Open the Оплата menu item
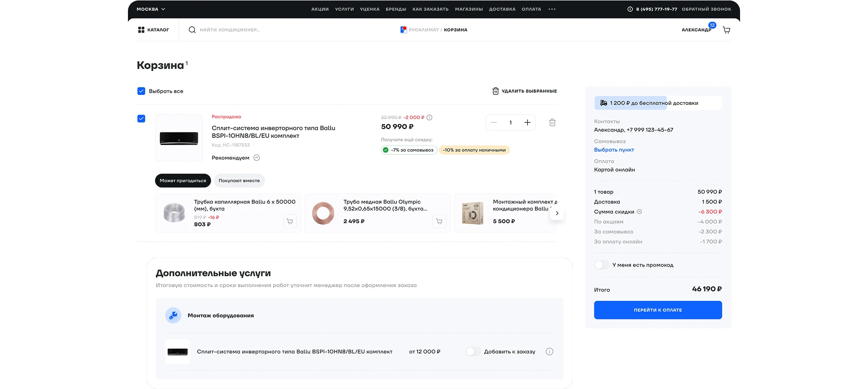This screenshot has width=868, height=389. [x=531, y=9]
